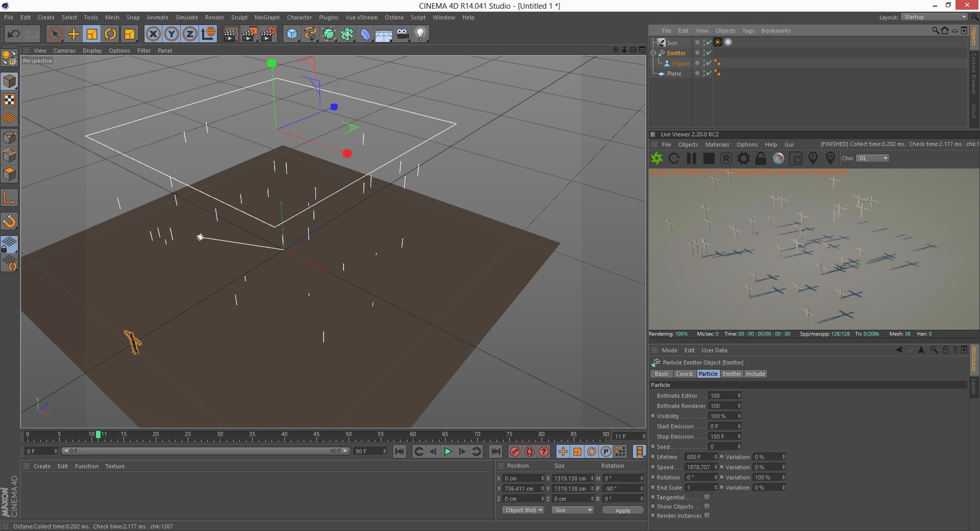Viewport: 980px width, 531px height.
Task: Click the Stop Emission stepper arrows
Action: (739, 437)
